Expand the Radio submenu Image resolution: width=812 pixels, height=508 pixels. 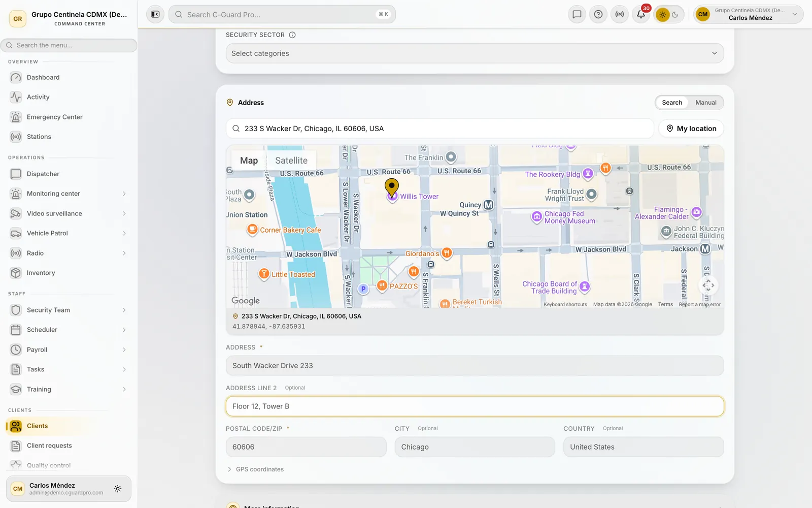[x=124, y=253]
